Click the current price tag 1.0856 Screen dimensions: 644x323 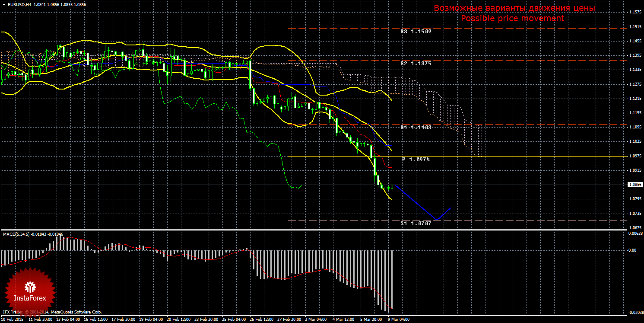[635, 184]
